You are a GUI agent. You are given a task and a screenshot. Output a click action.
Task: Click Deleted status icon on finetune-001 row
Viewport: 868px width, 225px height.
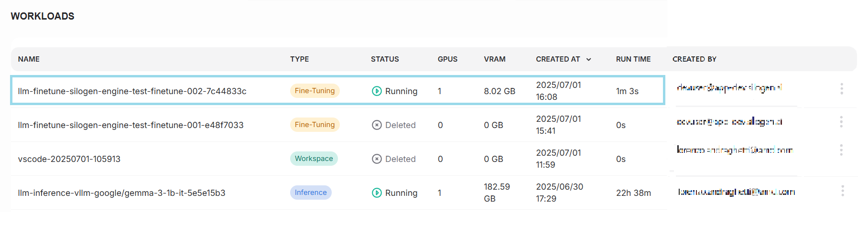pyautogui.click(x=377, y=125)
